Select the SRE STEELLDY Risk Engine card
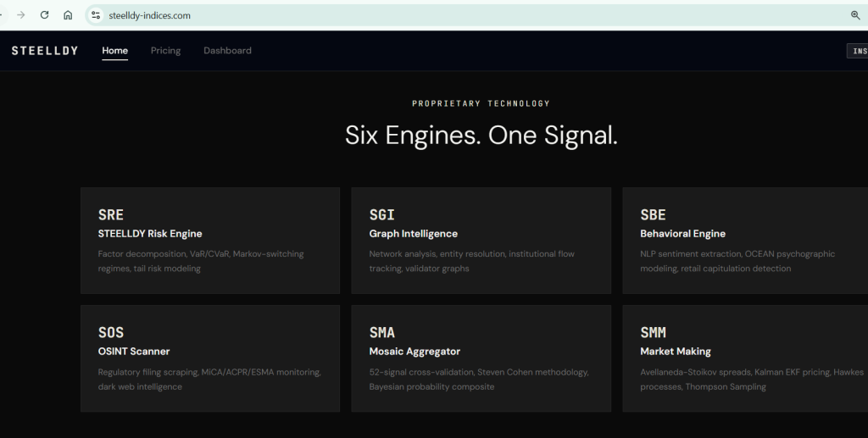Screen dimensions: 868x438 210,241
